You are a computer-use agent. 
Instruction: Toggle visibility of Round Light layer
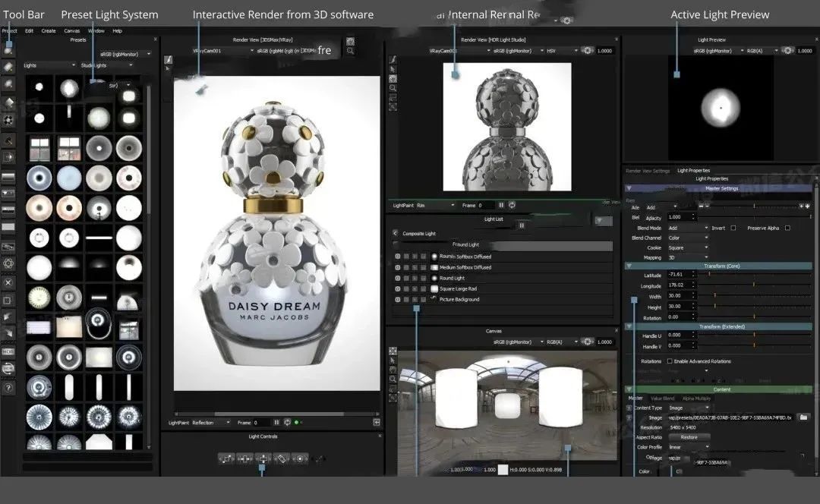[397, 278]
